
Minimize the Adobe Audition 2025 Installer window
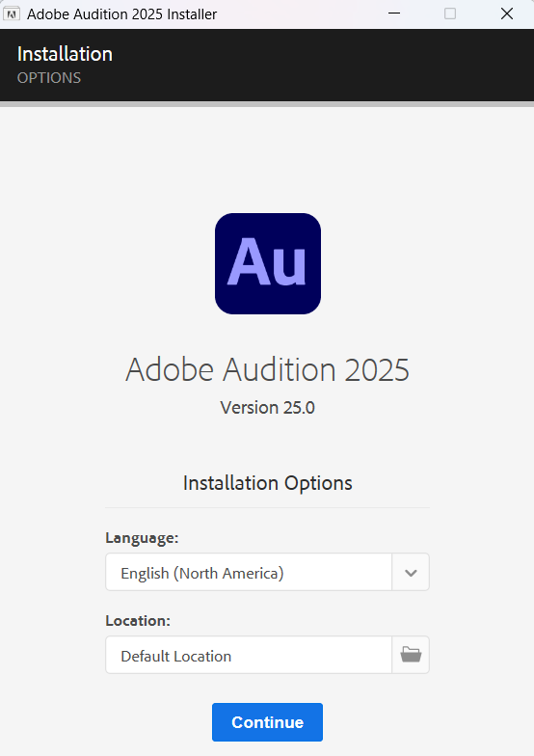394,13
